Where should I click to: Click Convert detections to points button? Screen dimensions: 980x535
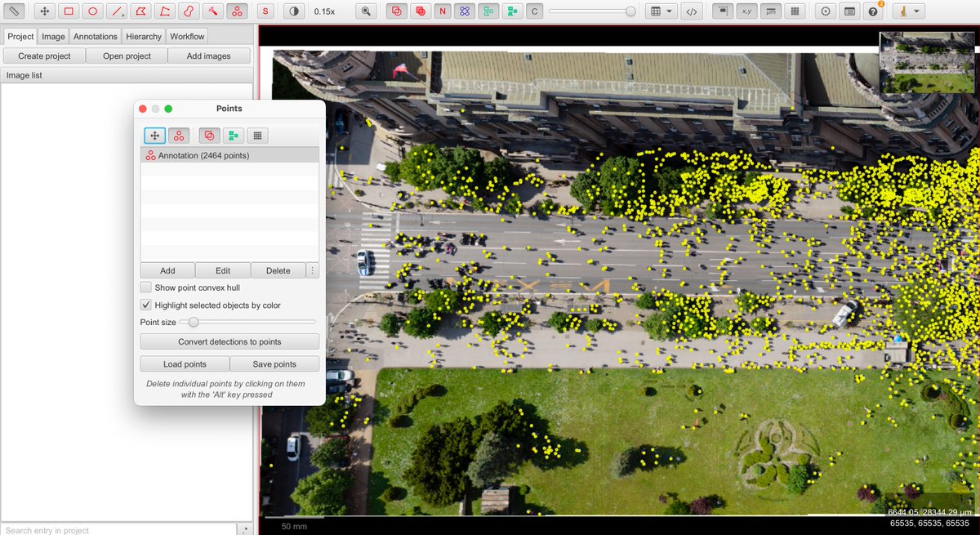click(x=229, y=341)
